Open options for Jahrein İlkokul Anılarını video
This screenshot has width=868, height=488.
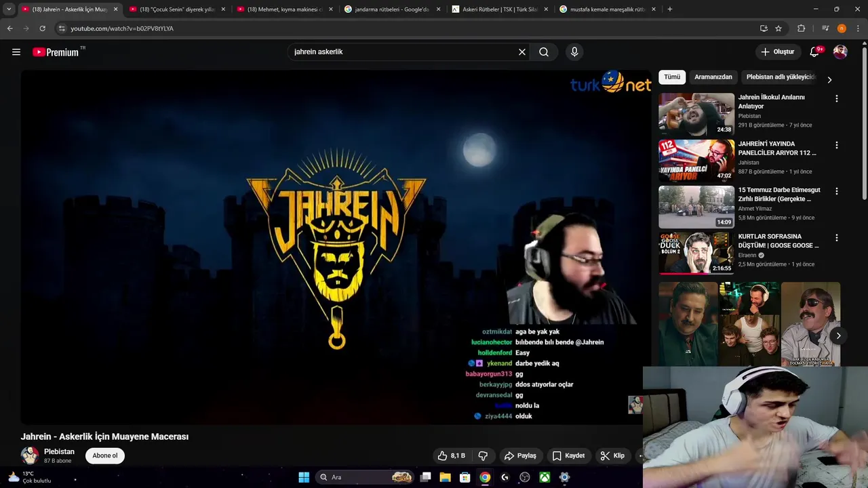coord(836,99)
